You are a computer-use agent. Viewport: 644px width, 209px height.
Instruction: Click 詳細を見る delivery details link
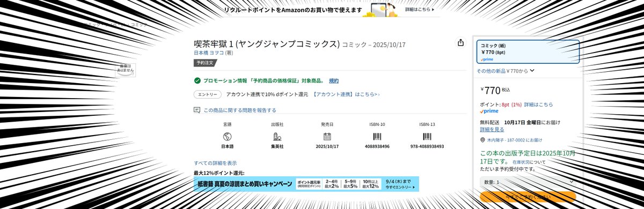pos(492,129)
